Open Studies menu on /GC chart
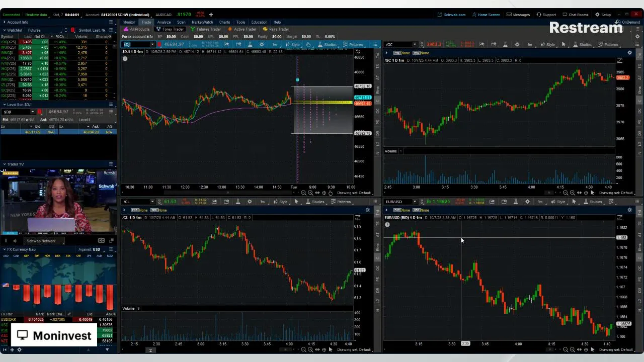This screenshot has width=644, height=362. 583,44
